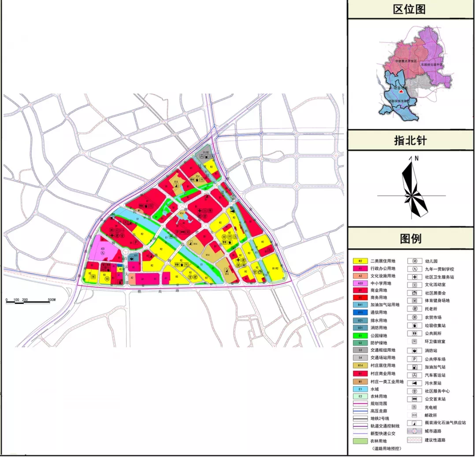Select the 农贸市场 legend icon
Image resolution: width=476 pixels, height=458 pixels.
415,318
